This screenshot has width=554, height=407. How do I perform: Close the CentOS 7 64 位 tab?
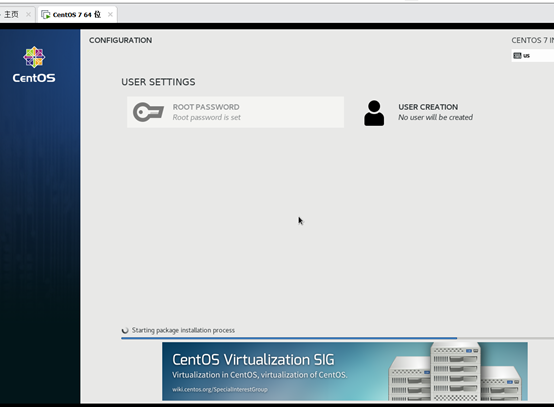(110, 14)
